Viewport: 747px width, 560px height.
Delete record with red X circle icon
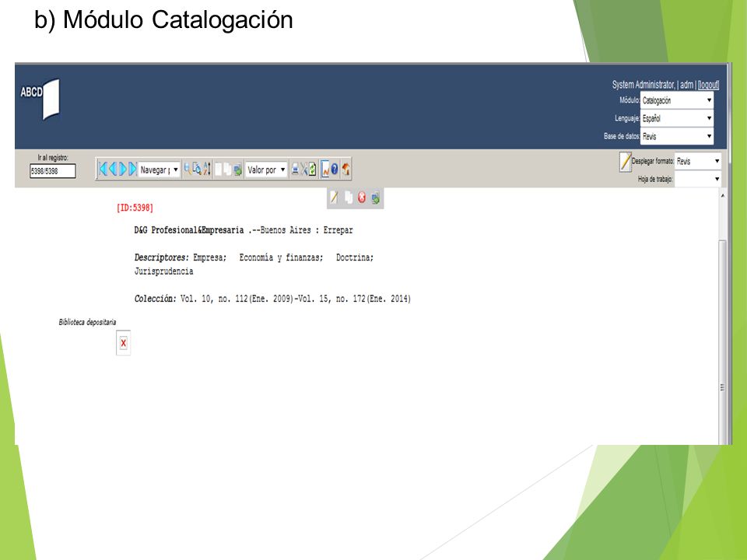[x=362, y=197]
